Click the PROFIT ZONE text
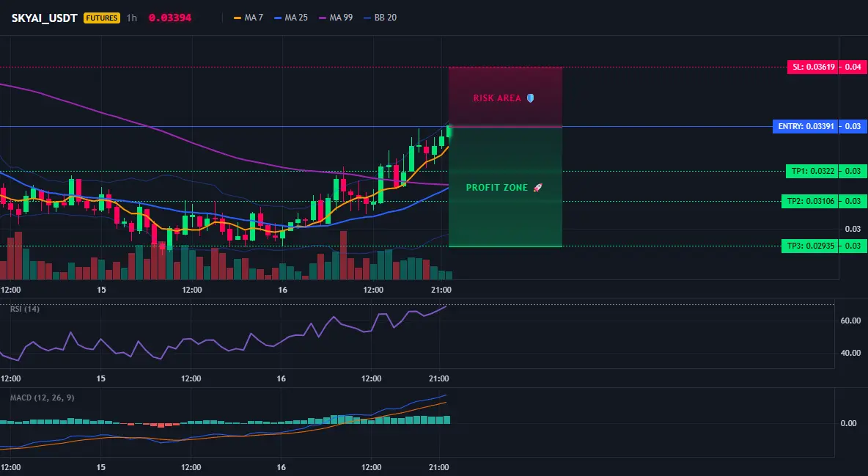This screenshot has width=868, height=476. pyautogui.click(x=496, y=188)
